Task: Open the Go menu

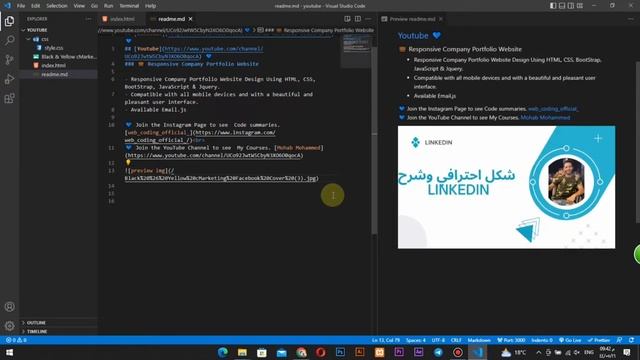Action: (x=94, y=6)
